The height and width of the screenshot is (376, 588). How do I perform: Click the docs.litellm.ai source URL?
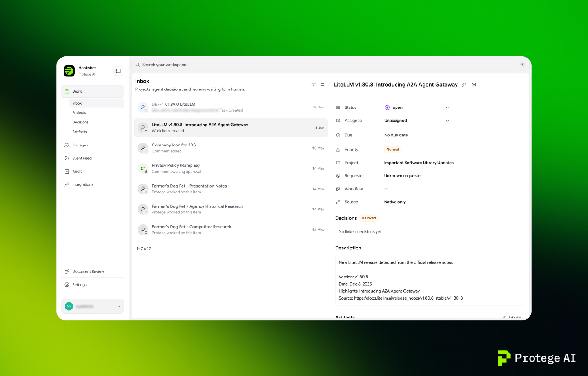click(x=408, y=298)
